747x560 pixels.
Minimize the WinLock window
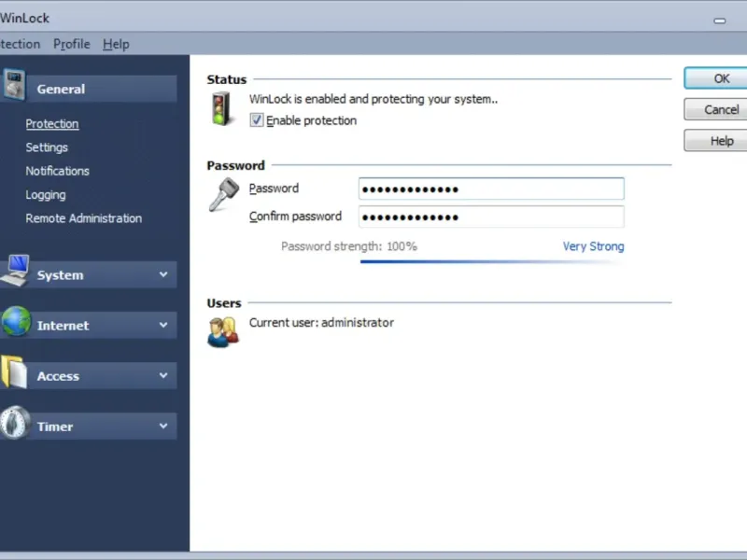coord(719,21)
